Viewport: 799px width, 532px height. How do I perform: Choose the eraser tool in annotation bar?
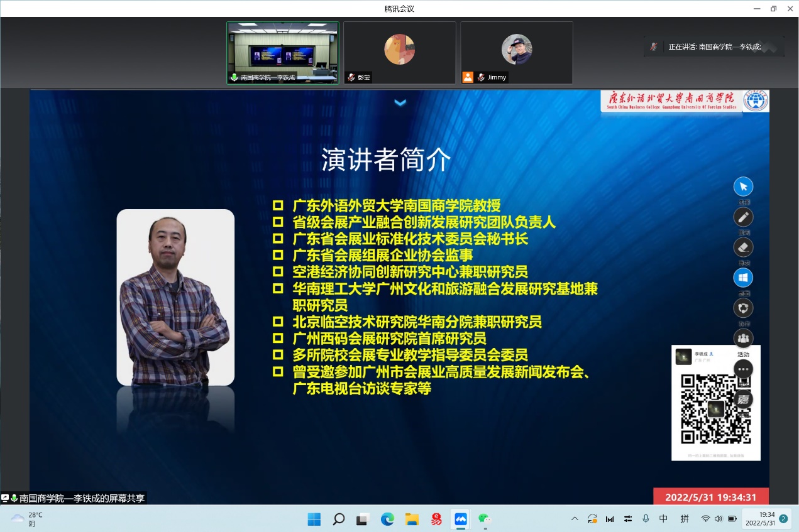pyautogui.click(x=743, y=247)
